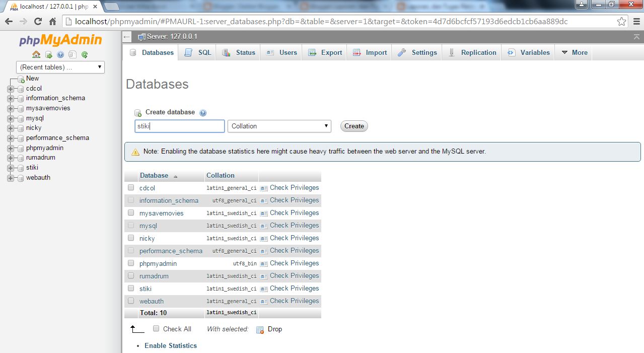Expand information_schema in the navigation tree
This screenshot has width=644, height=353.
click(x=10, y=99)
